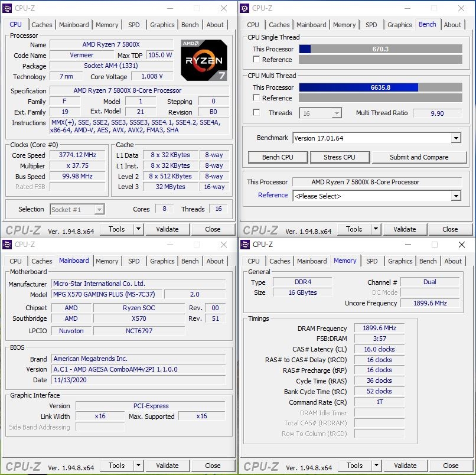Click the Single Thread 670.3 score bar
This screenshot has height=475, width=476.
click(381, 49)
